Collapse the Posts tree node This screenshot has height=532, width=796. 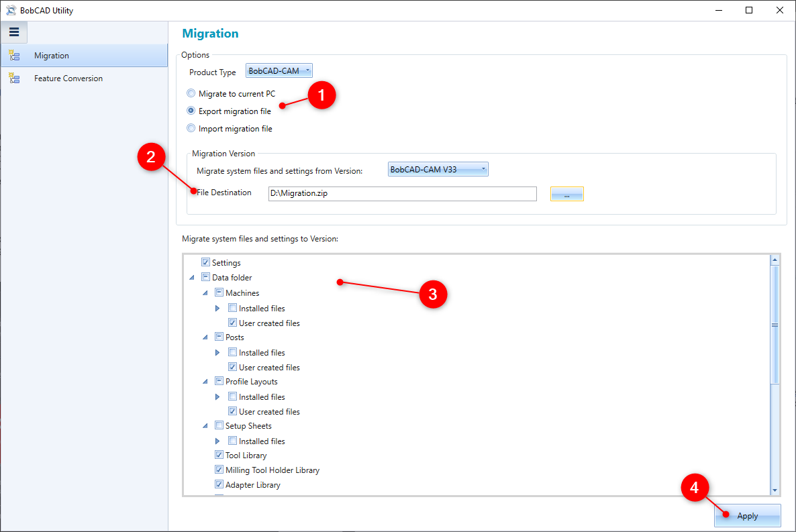click(205, 337)
